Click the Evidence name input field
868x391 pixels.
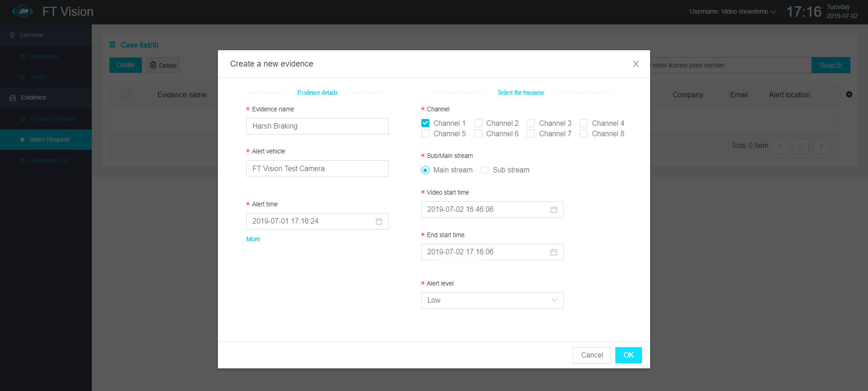coord(317,126)
